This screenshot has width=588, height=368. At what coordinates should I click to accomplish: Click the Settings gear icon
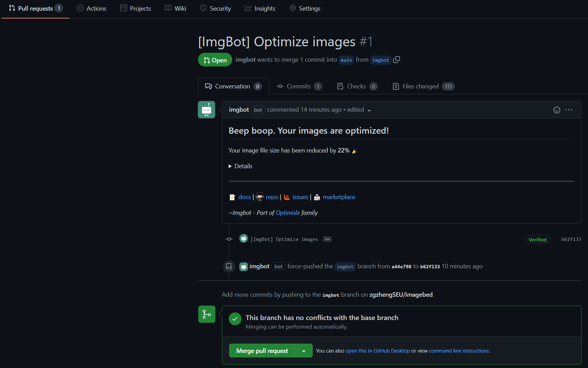click(292, 8)
